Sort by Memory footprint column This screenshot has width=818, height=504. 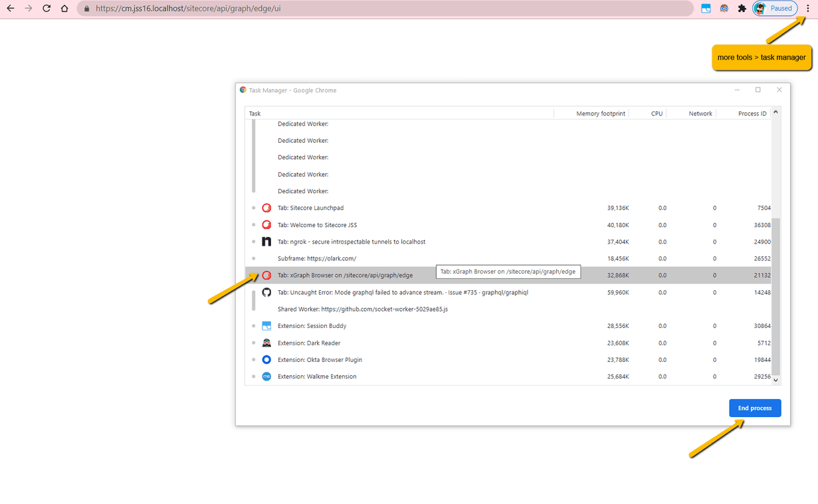tap(591, 114)
